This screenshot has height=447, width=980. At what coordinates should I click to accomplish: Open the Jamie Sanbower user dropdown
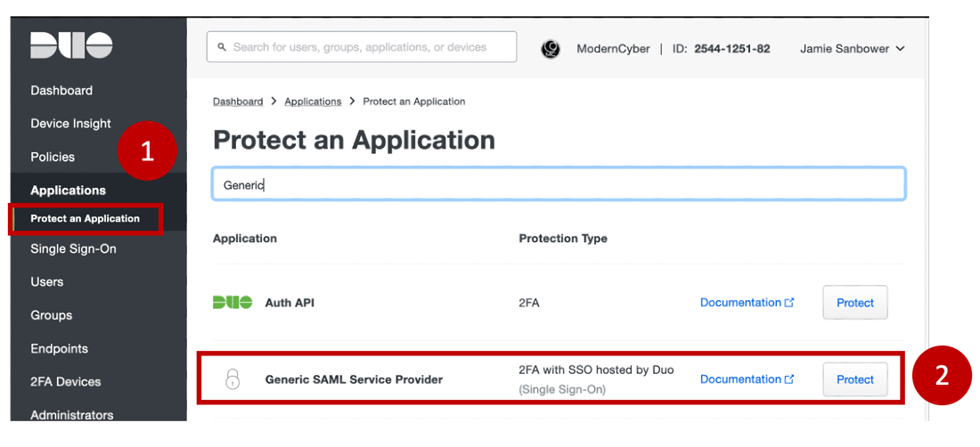click(x=852, y=49)
